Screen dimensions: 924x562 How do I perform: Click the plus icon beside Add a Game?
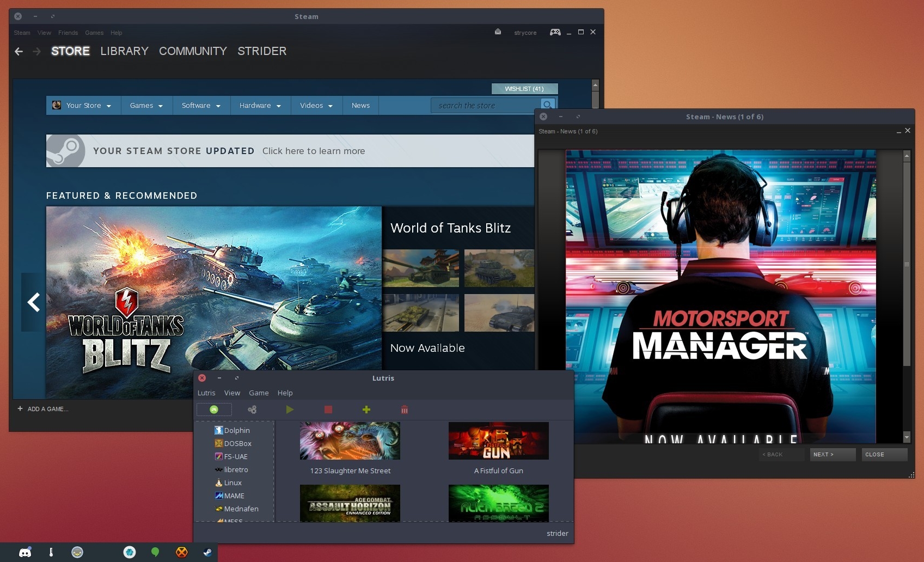coord(20,408)
